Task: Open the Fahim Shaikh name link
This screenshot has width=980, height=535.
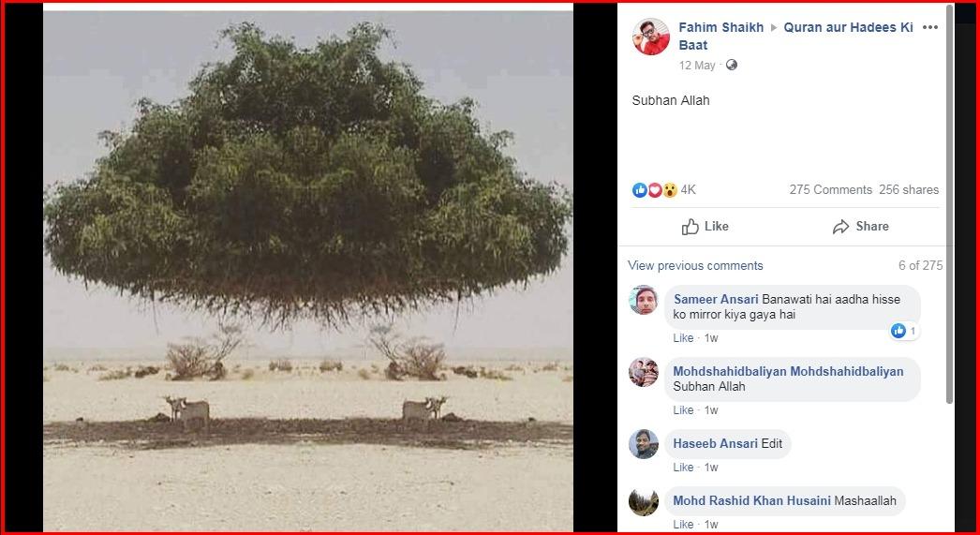Action: pyautogui.click(x=720, y=27)
